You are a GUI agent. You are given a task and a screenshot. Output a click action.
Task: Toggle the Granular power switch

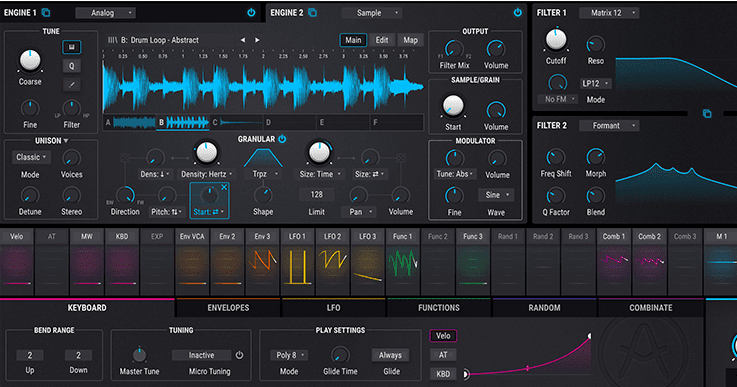[x=282, y=139]
